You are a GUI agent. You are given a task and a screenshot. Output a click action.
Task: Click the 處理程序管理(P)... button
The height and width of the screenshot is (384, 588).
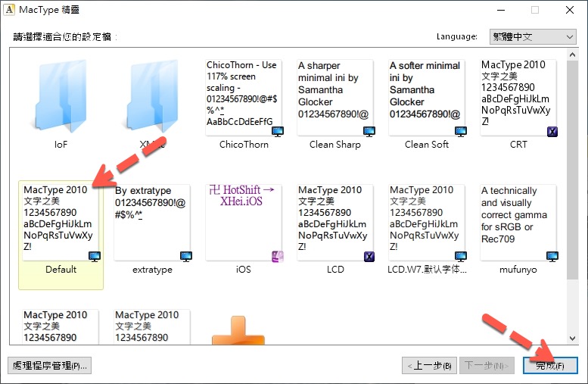[x=49, y=366]
